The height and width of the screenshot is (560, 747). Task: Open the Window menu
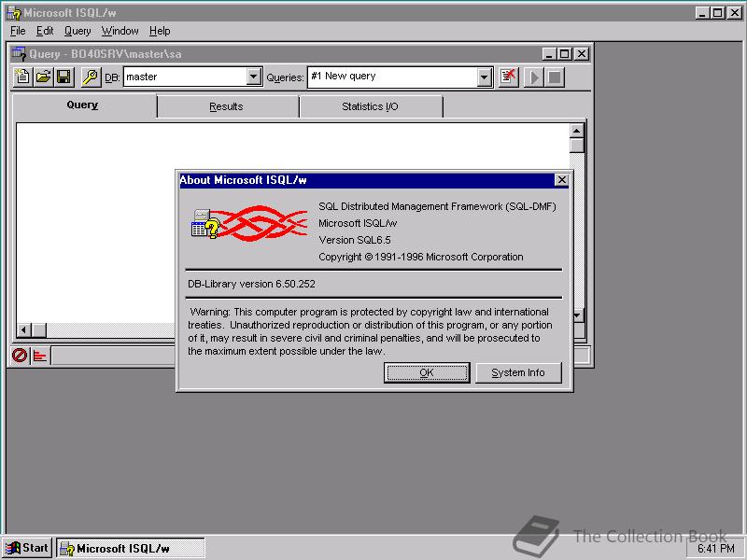click(x=120, y=31)
